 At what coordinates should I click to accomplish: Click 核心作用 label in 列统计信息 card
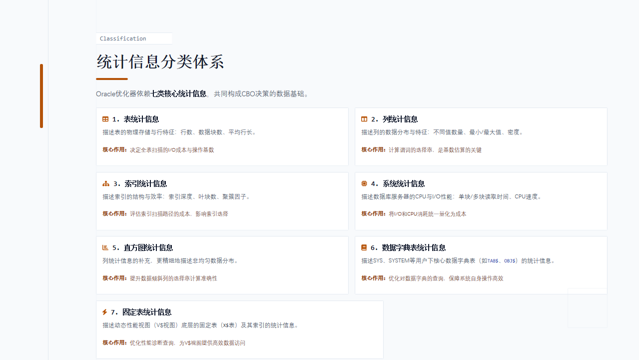tap(373, 150)
